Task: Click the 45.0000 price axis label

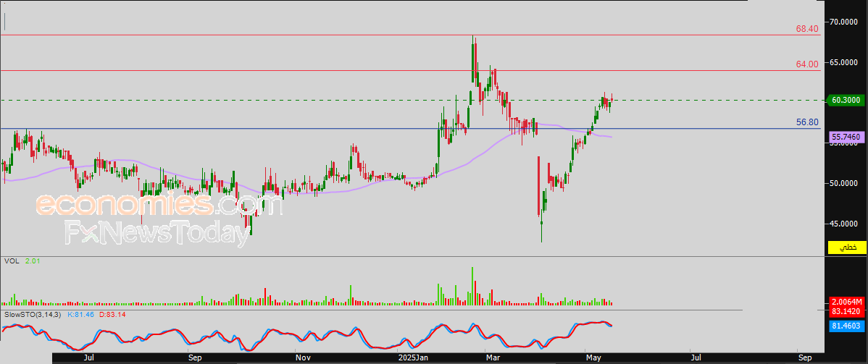Action: (844, 224)
